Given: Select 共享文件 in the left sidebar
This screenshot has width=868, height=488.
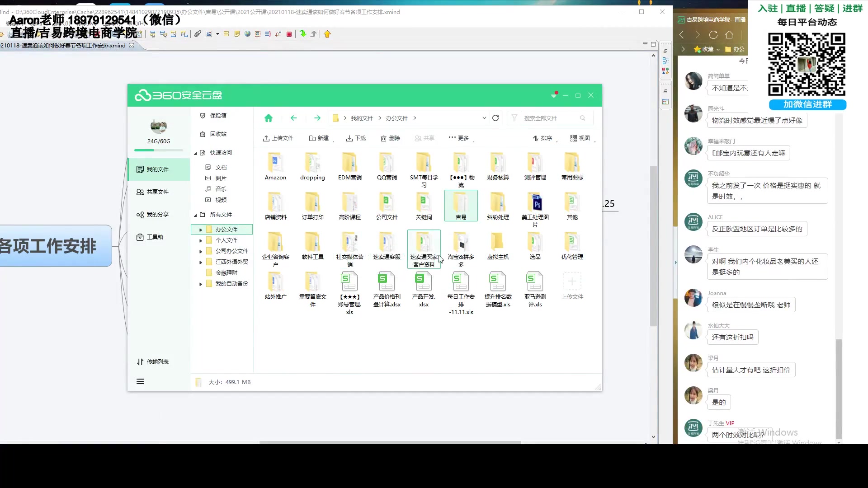Looking at the screenshot, I should point(159,192).
